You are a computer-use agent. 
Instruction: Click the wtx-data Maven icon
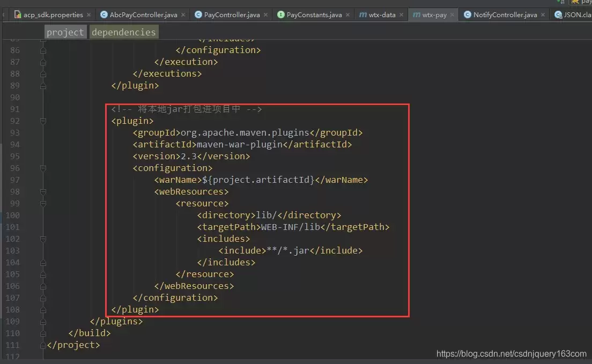pyautogui.click(x=363, y=14)
